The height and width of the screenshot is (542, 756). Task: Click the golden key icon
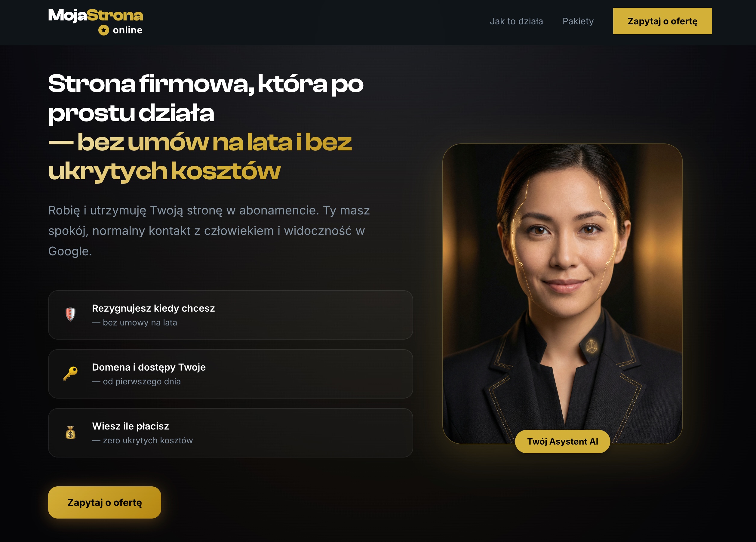pos(70,373)
